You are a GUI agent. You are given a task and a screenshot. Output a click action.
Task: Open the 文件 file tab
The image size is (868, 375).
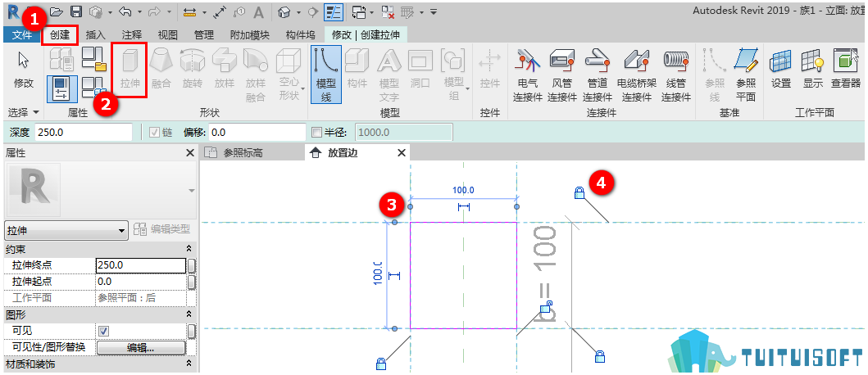[21, 35]
